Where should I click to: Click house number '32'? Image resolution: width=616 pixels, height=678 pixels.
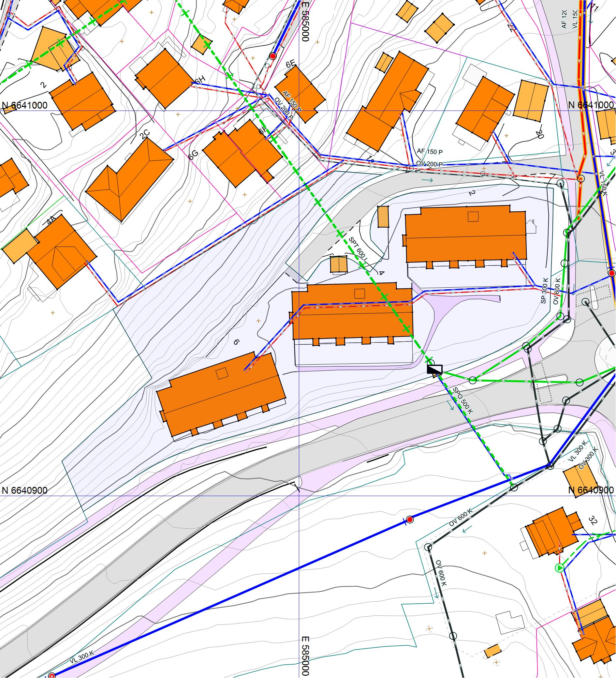(x=593, y=520)
